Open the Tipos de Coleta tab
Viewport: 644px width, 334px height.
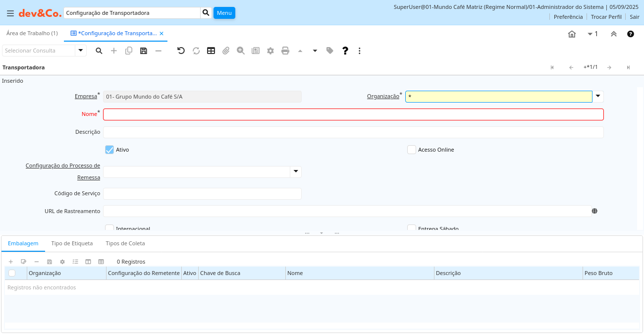coord(125,243)
